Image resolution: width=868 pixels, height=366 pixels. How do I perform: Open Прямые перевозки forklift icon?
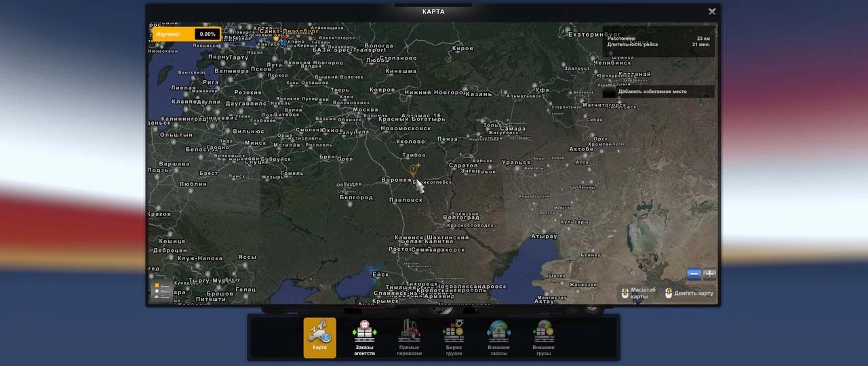409,337
